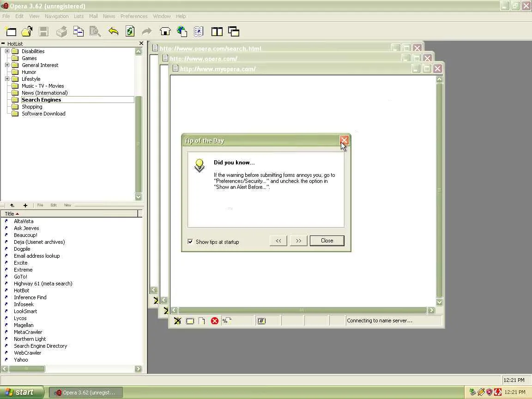Open the Northern Light bookmark

(x=30, y=339)
